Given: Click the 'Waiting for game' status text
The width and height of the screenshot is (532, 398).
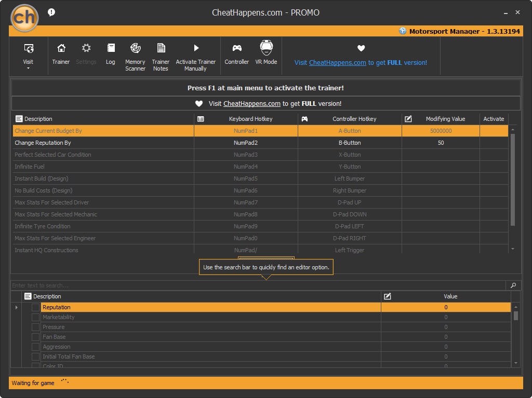Looking at the screenshot, I should [33, 383].
